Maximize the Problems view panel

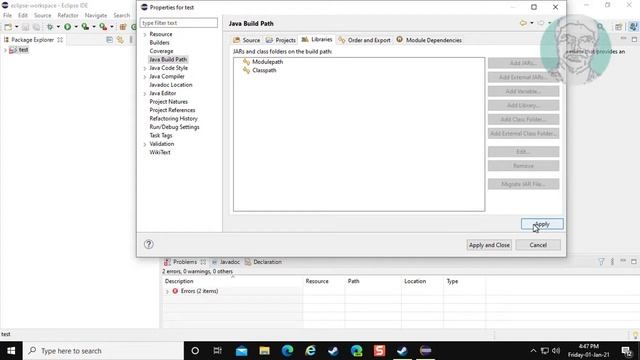[x=634, y=261]
